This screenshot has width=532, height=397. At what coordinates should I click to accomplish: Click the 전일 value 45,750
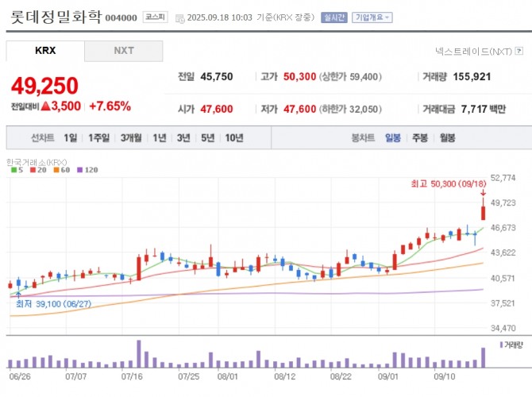(x=217, y=77)
